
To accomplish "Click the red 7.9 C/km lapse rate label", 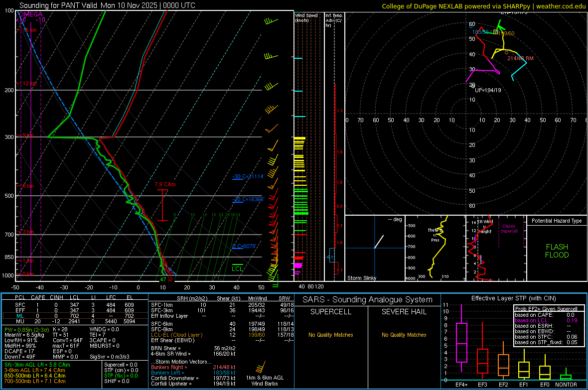I will [165, 184].
